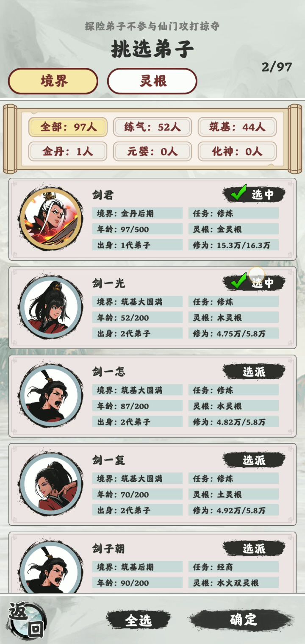
Task: Show only 筑基：44人 disciples
Action: [x=237, y=127]
